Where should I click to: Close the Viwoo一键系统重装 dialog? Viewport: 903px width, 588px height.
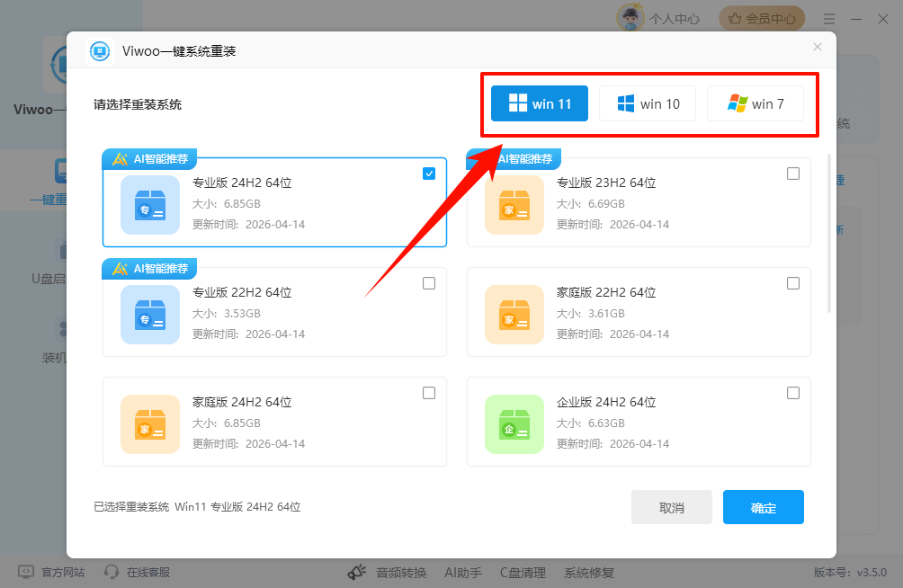(x=818, y=48)
